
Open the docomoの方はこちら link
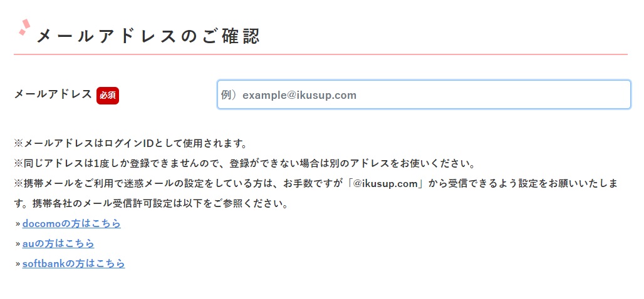pos(71,223)
